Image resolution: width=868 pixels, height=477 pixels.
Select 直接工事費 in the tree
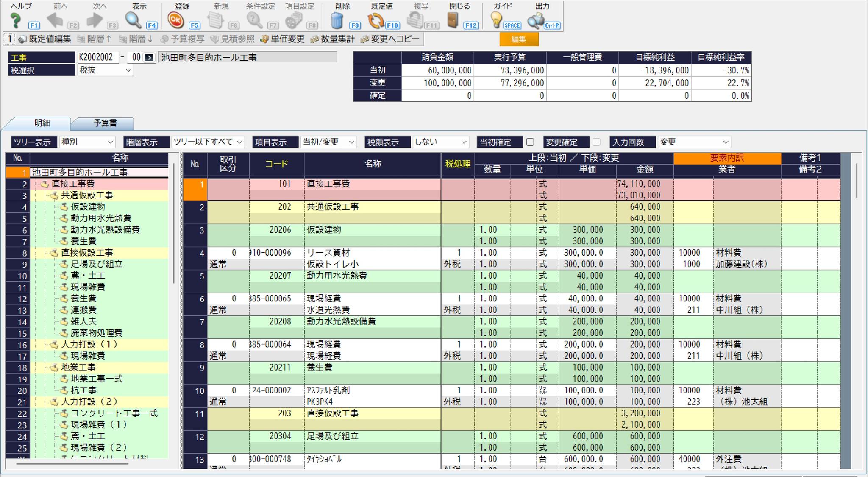click(x=73, y=184)
